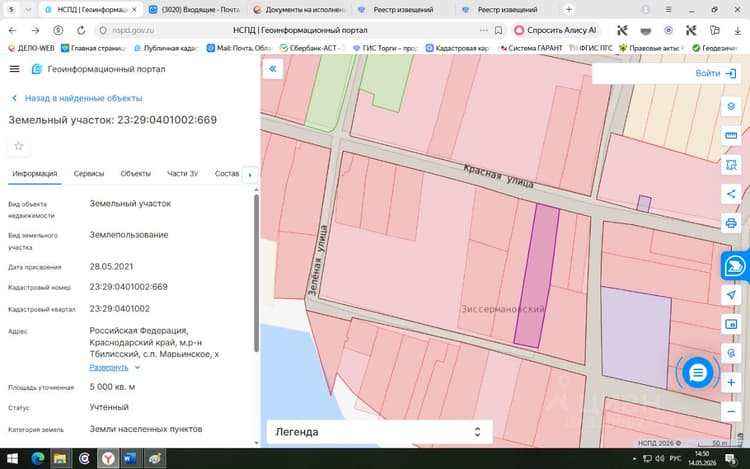750x469 pixels.
Task: Go back with browser back arrow
Action: point(12,30)
